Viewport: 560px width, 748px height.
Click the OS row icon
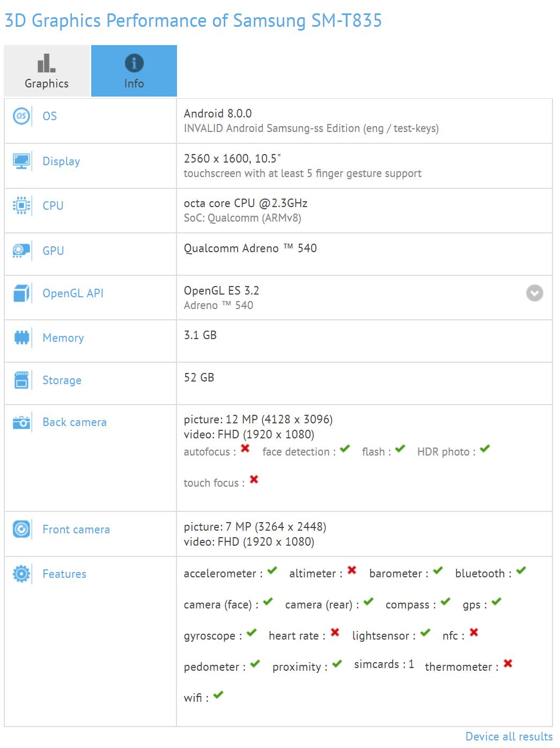(21, 116)
